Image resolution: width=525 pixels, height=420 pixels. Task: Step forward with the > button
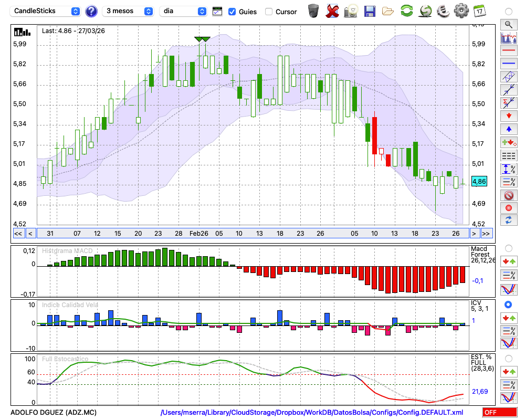pos(474,234)
